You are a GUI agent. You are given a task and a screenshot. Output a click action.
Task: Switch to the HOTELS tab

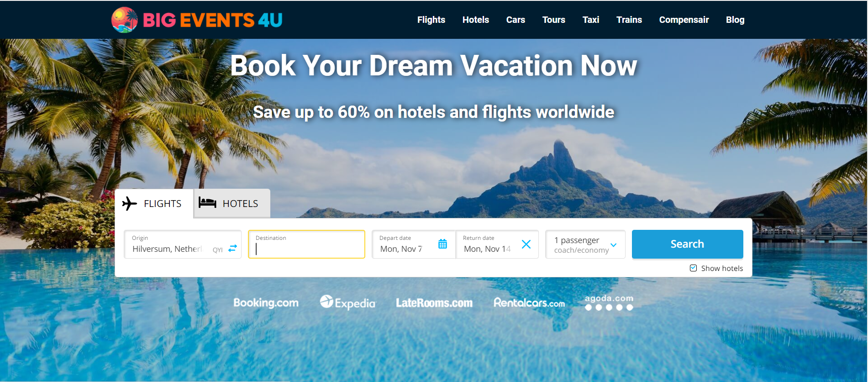[232, 203]
